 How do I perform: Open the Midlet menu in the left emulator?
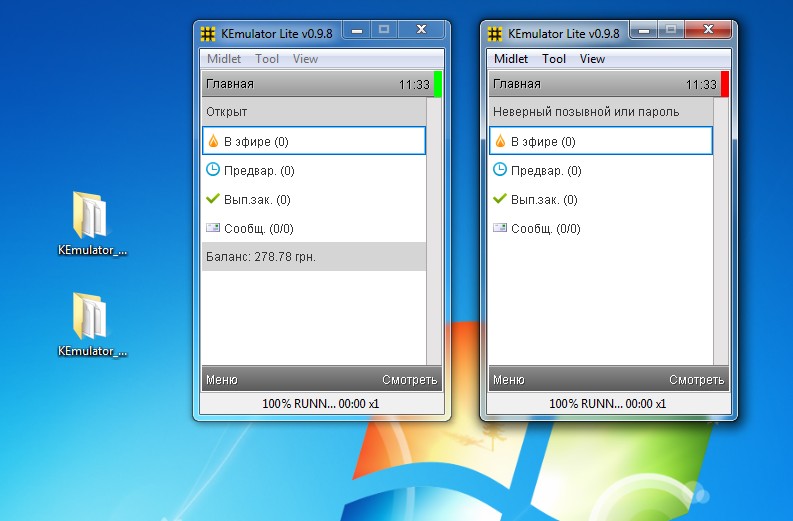(x=224, y=59)
